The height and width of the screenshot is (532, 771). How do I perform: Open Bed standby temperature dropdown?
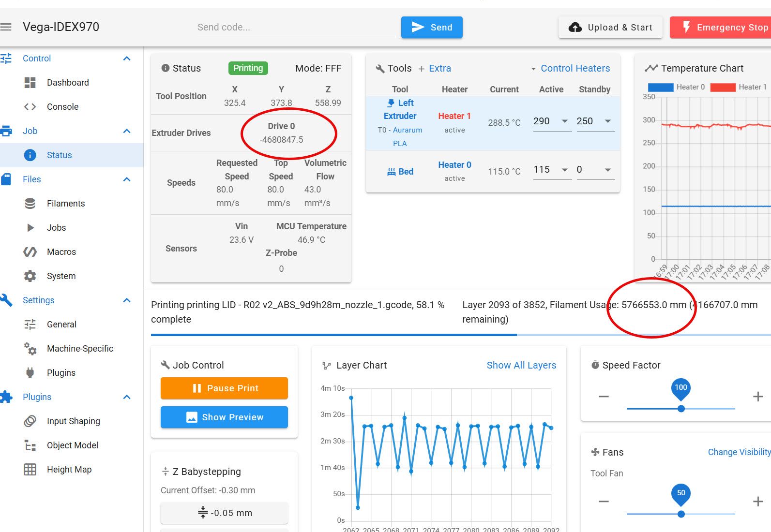tap(608, 170)
